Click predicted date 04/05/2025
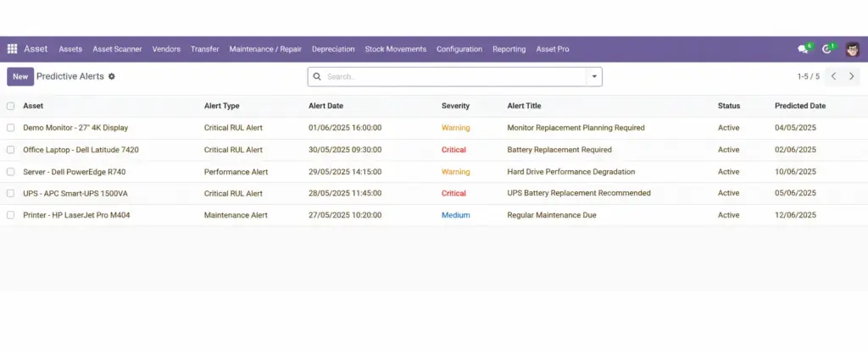868x353 pixels. point(795,128)
